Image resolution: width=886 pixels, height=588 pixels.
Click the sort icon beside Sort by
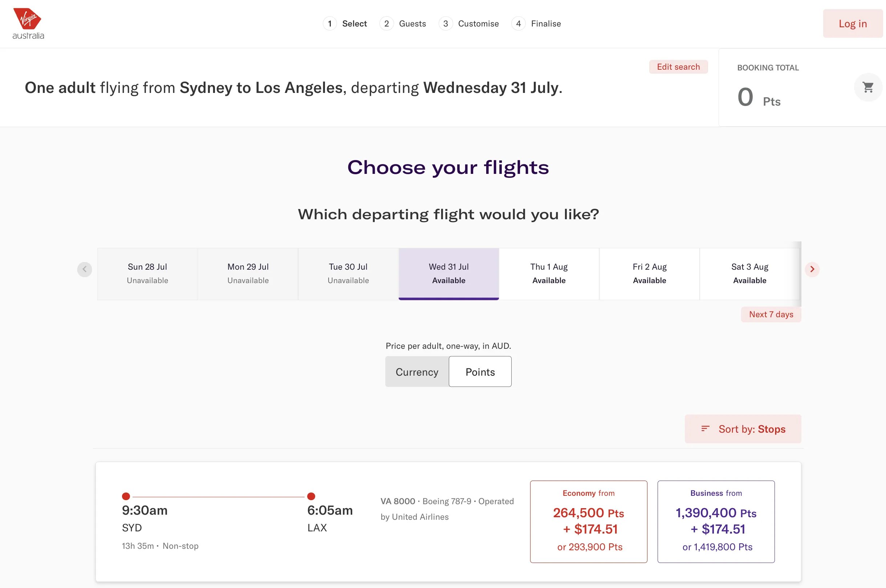(705, 429)
